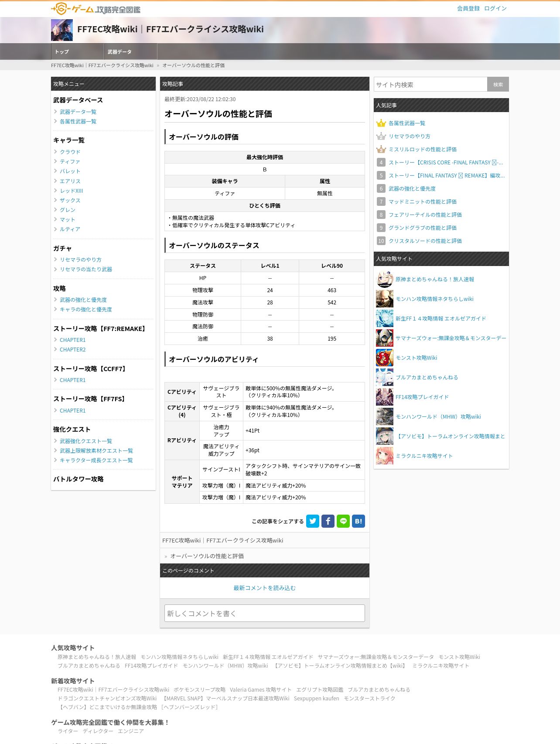
Task: Open popular article クリスタルソードの性能と評価
Action: [x=425, y=241]
